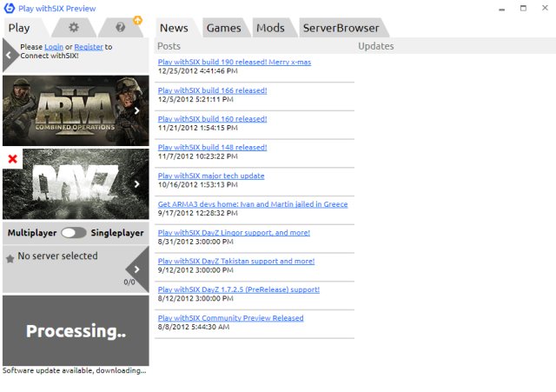Screen dimensions: 556x392
Task: Select the DayZ mod banner
Action: click(76, 183)
